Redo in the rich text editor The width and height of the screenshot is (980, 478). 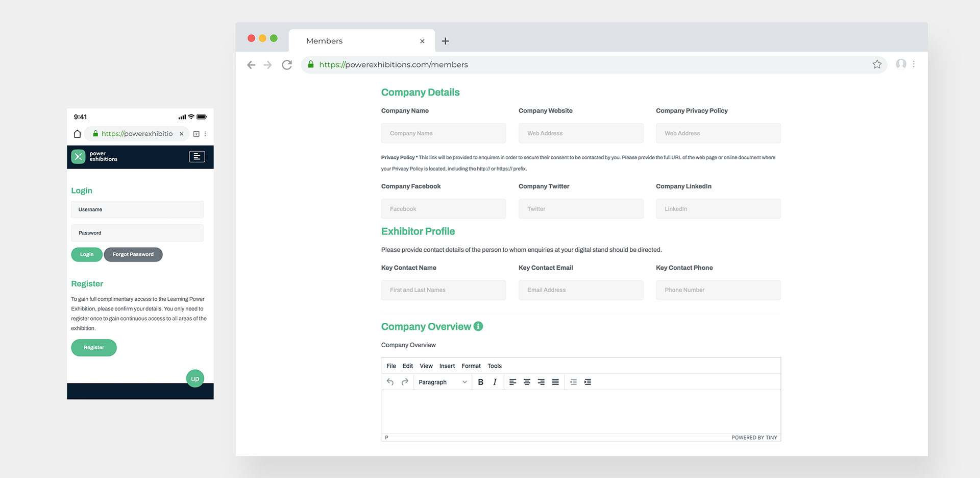405,382
